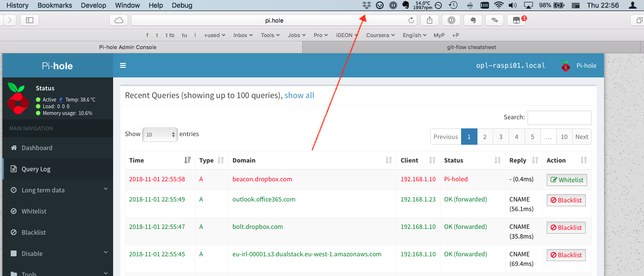Open the Coursera bookmarks folder

tap(380, 35)
